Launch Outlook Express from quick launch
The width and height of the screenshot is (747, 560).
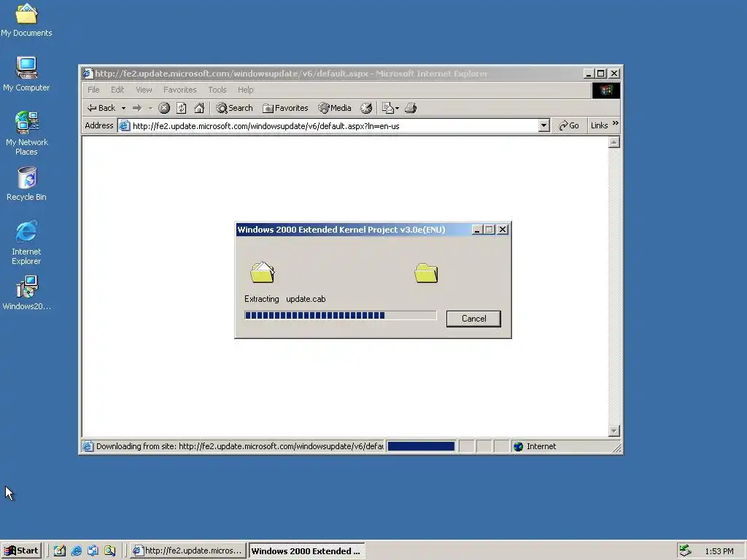[x=93, y=551]
